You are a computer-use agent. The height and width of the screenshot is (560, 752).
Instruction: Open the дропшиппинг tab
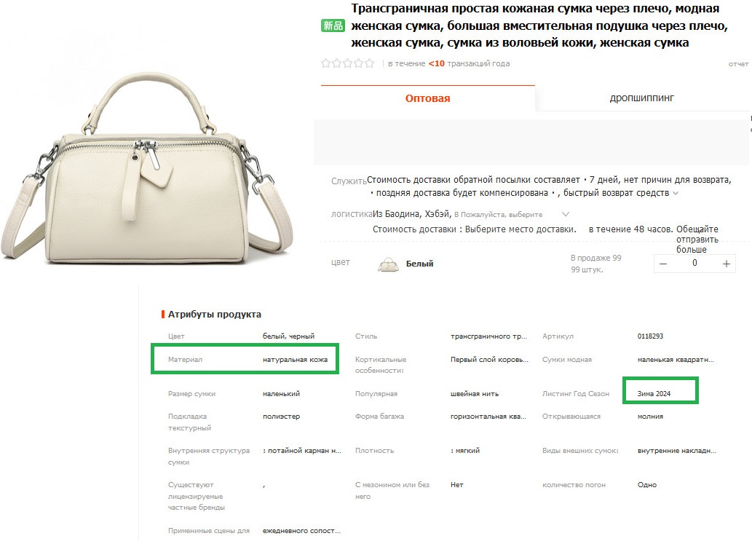click(x=642, y=98)
